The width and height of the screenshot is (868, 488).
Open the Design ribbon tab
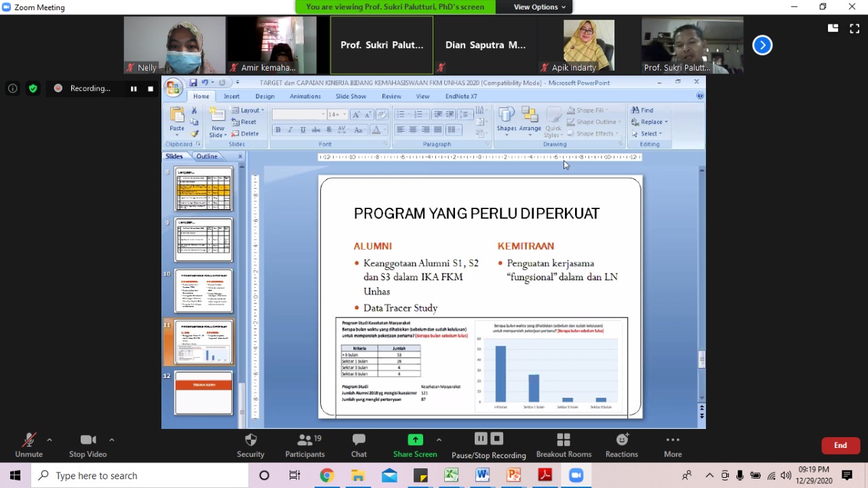point(264,96)
